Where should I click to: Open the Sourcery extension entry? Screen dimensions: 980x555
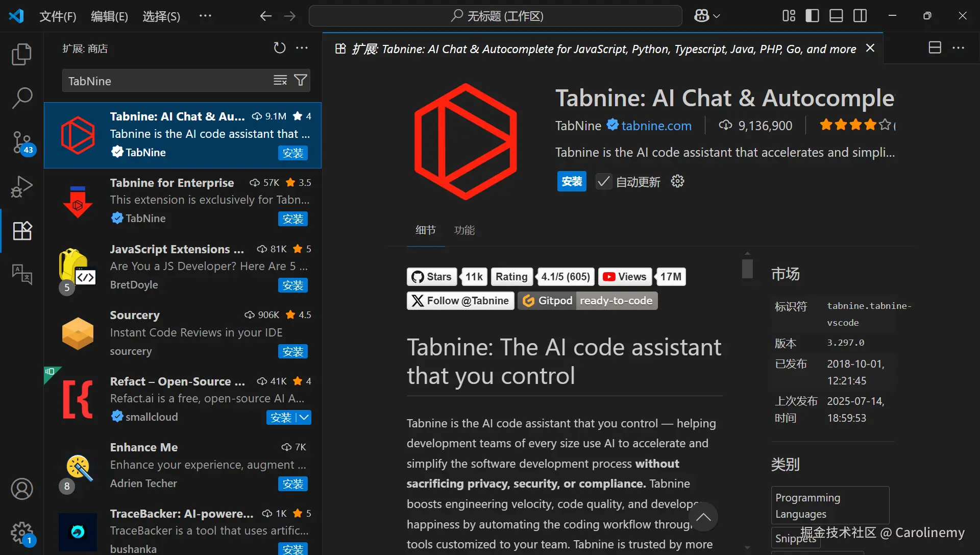click(182, 333)
